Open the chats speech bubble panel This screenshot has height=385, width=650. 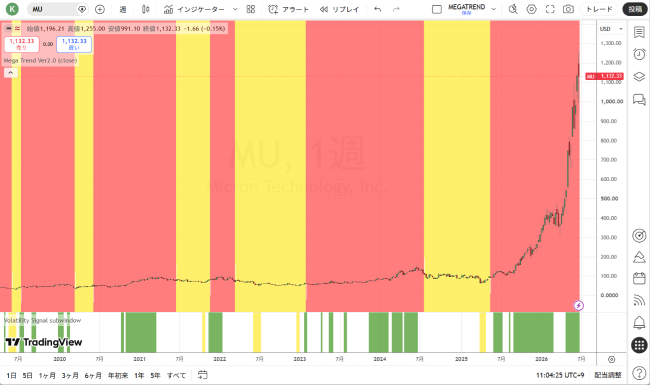[639, 99]
